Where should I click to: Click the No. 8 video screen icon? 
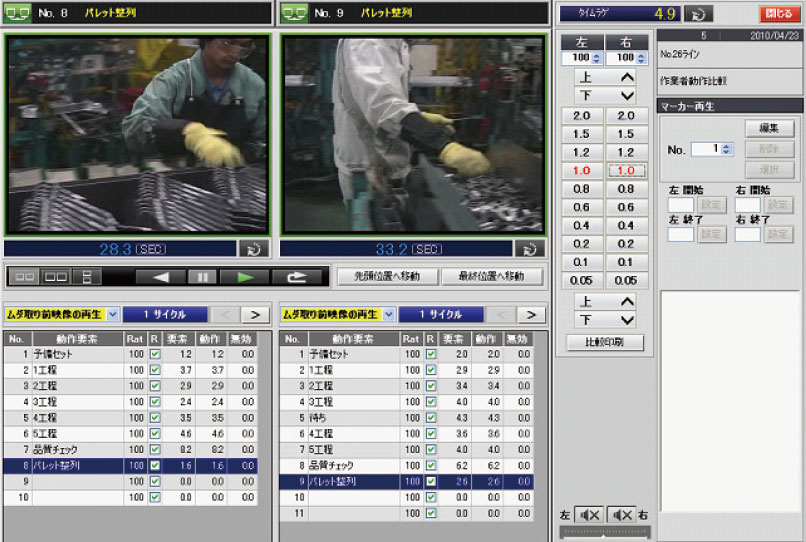(x=17, y=13)
